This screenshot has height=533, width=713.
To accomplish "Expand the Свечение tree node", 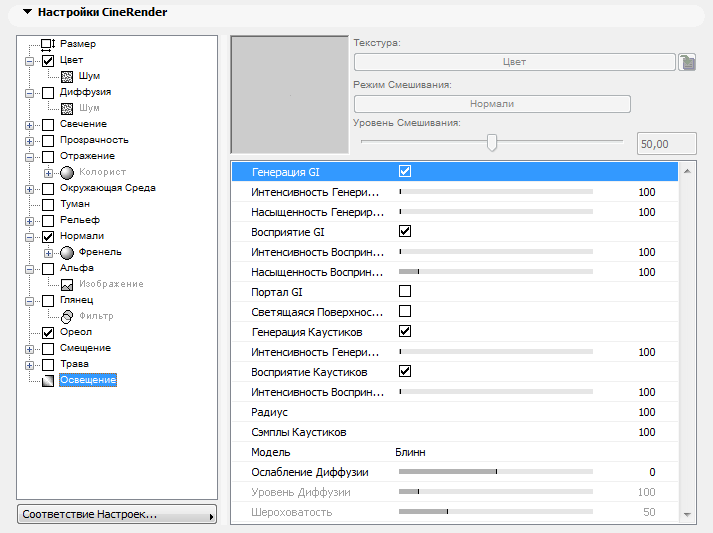I will tap(30, 125).
